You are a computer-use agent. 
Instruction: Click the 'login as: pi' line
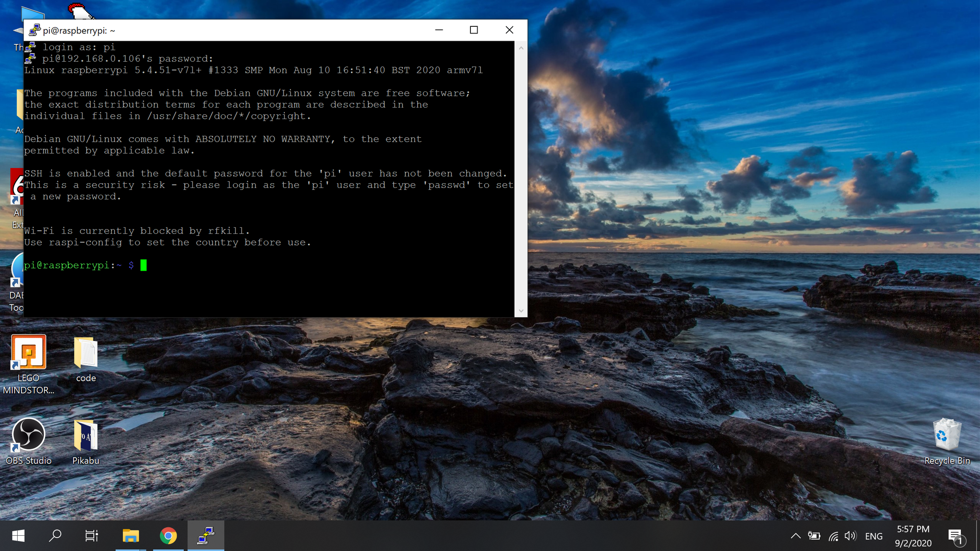click(79, 47)
